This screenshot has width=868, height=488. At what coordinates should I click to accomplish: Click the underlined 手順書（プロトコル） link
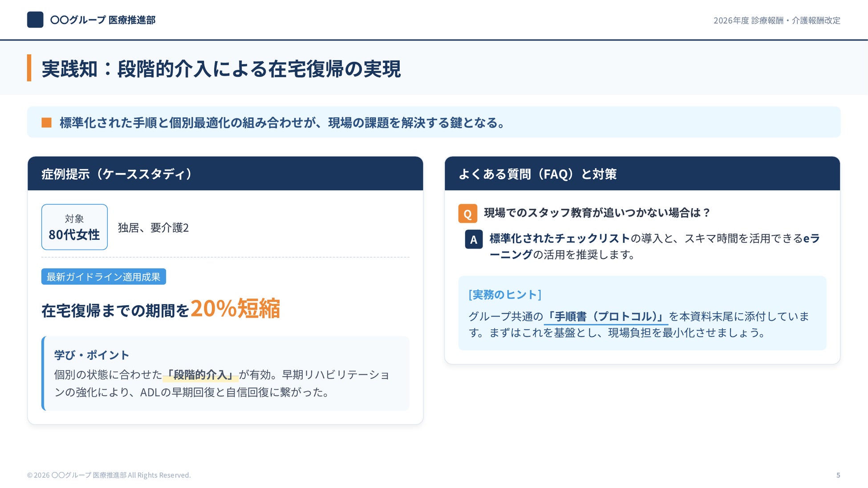coord(606,317)
